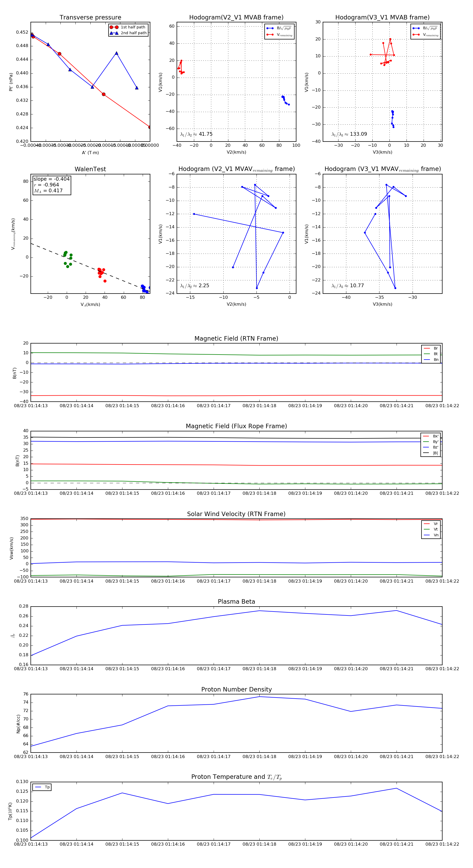Select the "Tp" legend entry
Viewport: 473px width, 868px height.
tap(42, 787)
